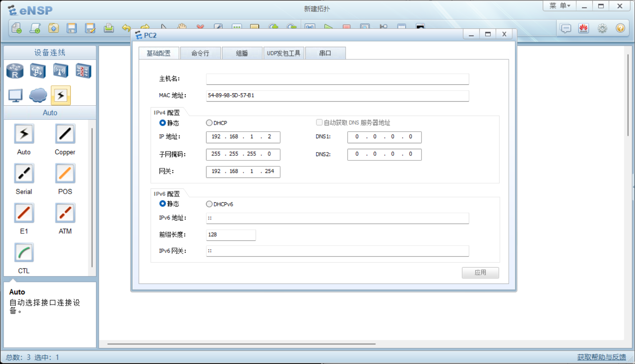Switch to the 命令行 tab
This screenshot has width=635, height=364.
[x=200, y=53]
